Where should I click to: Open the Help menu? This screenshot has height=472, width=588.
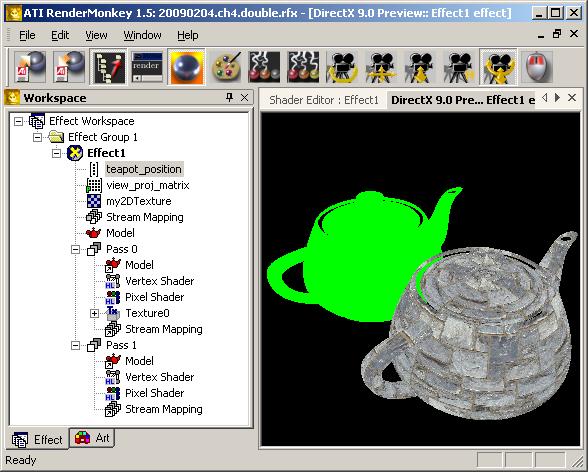tap(188, 35)
